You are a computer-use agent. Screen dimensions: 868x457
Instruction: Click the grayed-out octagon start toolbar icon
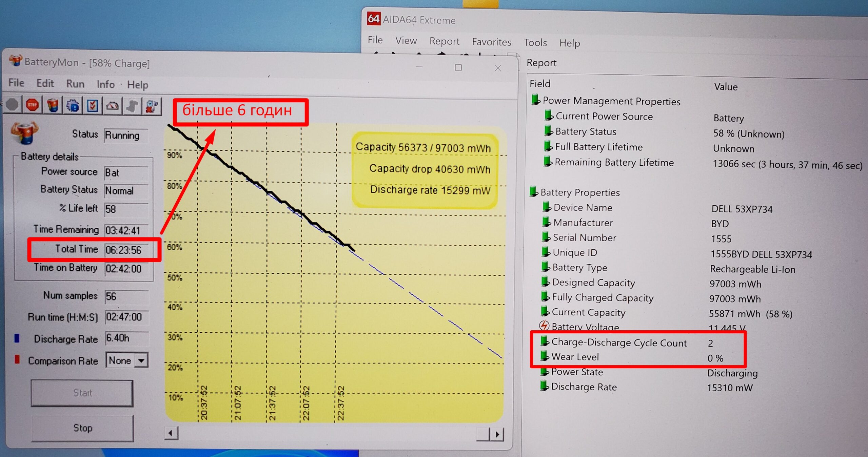pyautogui.click(x=12, y=105)
